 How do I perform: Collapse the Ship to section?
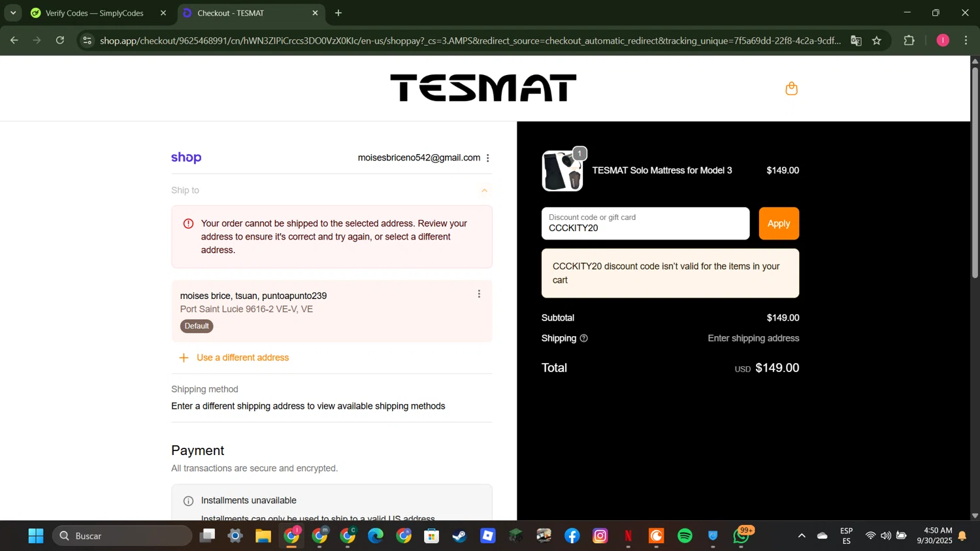484,191
